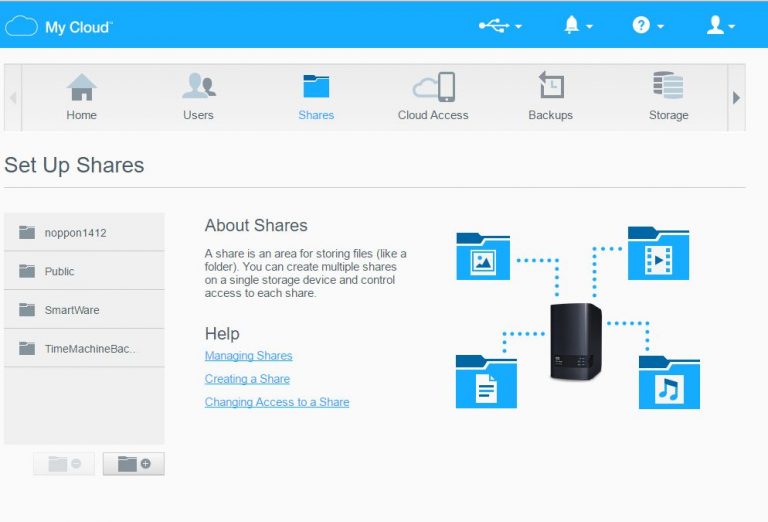This screenshot has height=522, width=768.
Task: Click the music folder illustration
Action: [x=669, y=382]
